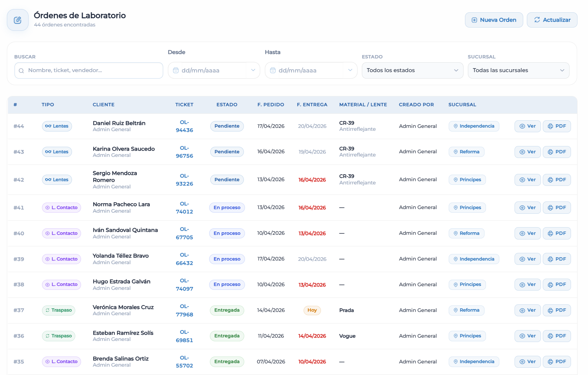
Task: Create a Nueva Orden
Action: [494, 20]
